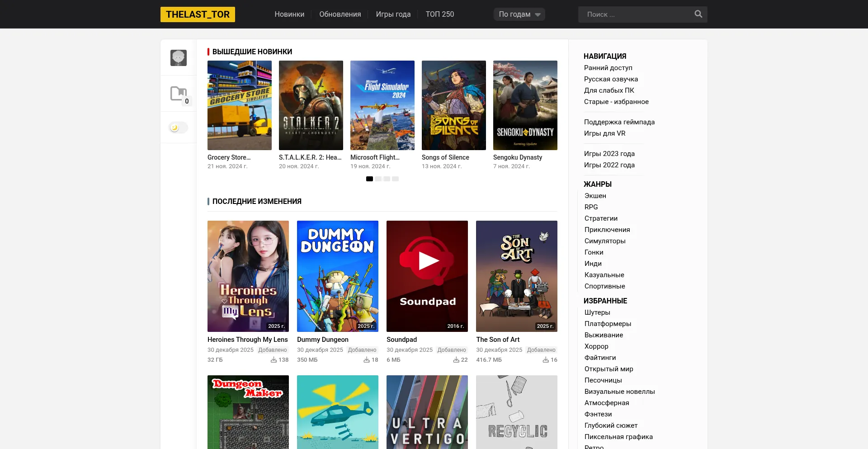Screen dimensions: 868x449
Task: Open 'Игры для VR' in navigation
Action: [605, 133]
